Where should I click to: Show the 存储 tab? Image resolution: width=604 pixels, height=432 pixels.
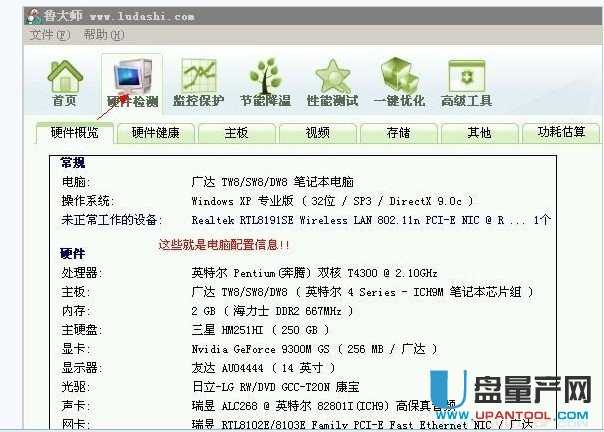(398, 132)
